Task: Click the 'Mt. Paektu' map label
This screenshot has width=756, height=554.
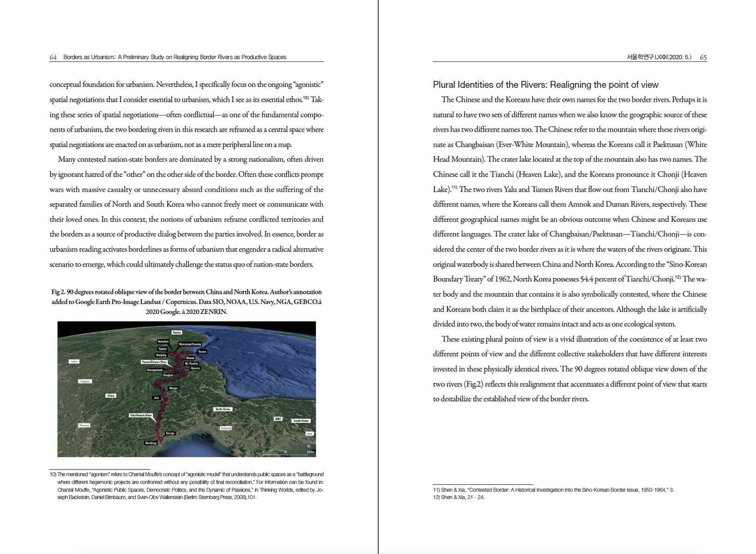Action: click(x=191, y=364)
